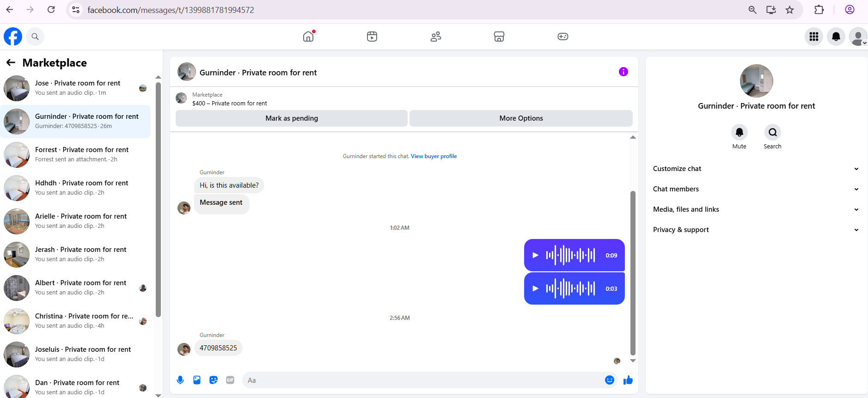The image size is (868, 398).
Task: Go to the Home feed icon
Action: click(308, 37)
